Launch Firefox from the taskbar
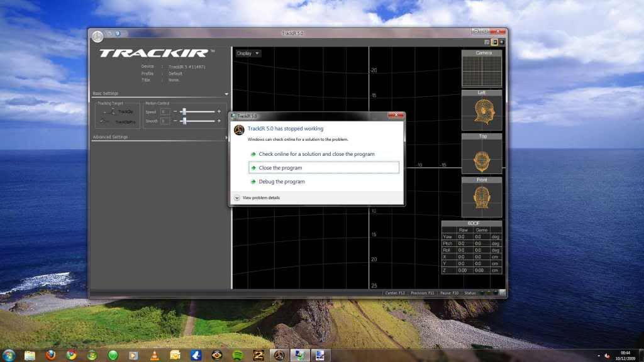The image size is (644, 362). (x=50, y=355)
